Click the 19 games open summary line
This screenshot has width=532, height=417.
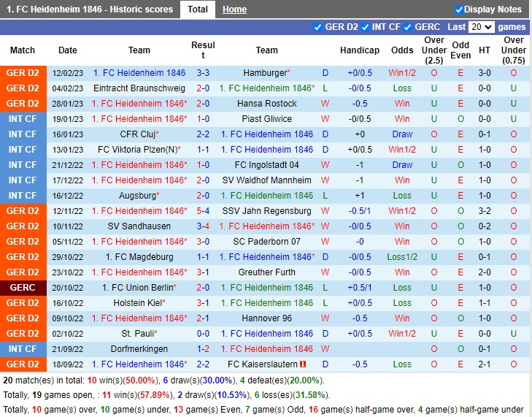click(x=166, y=395)
